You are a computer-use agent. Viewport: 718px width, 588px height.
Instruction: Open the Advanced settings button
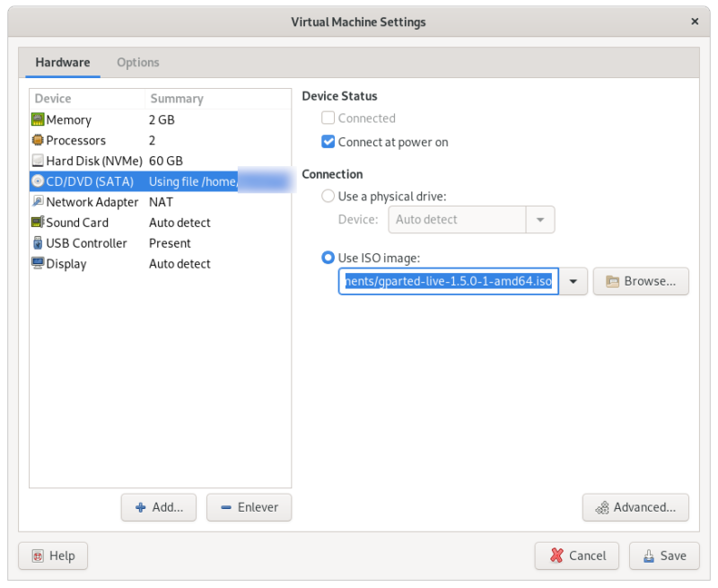coord(635,507)
